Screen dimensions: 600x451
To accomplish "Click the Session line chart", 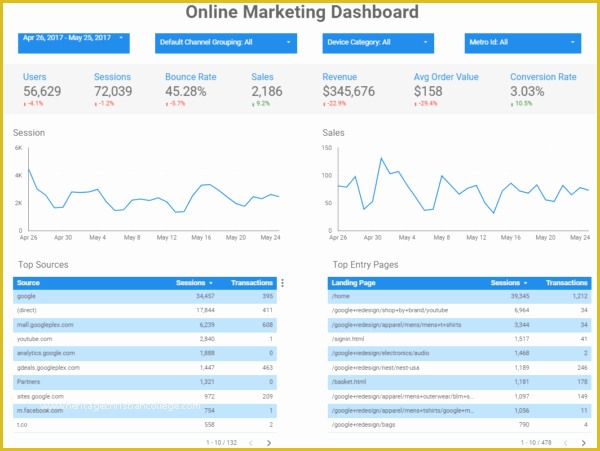I will (x=147, y=193).
